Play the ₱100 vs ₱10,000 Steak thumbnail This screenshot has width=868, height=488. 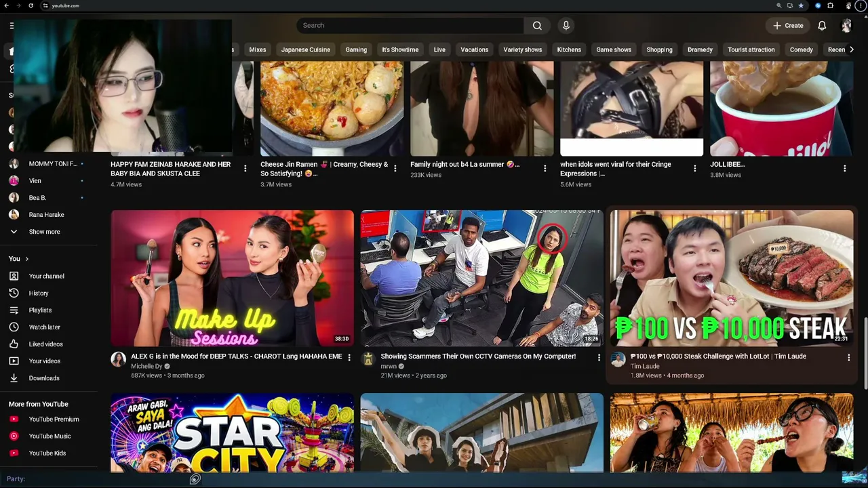pyautogui.click(x=732, y=278)
